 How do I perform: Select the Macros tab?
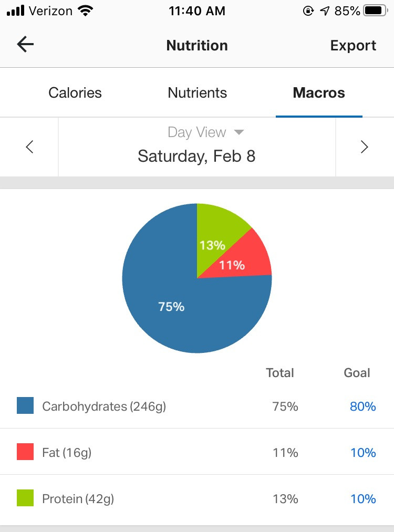pos(319,92)
